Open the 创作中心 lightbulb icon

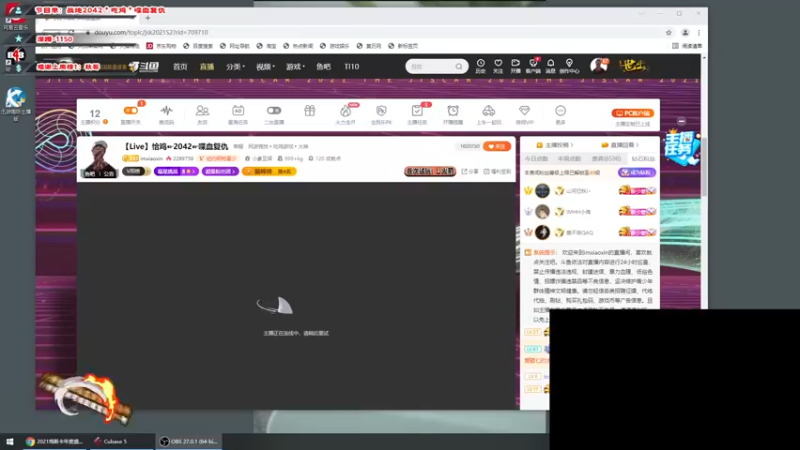569,65
